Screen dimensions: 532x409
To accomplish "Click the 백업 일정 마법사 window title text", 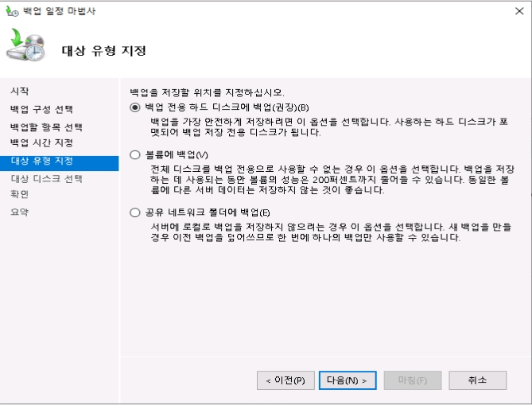I will [60, 11].
